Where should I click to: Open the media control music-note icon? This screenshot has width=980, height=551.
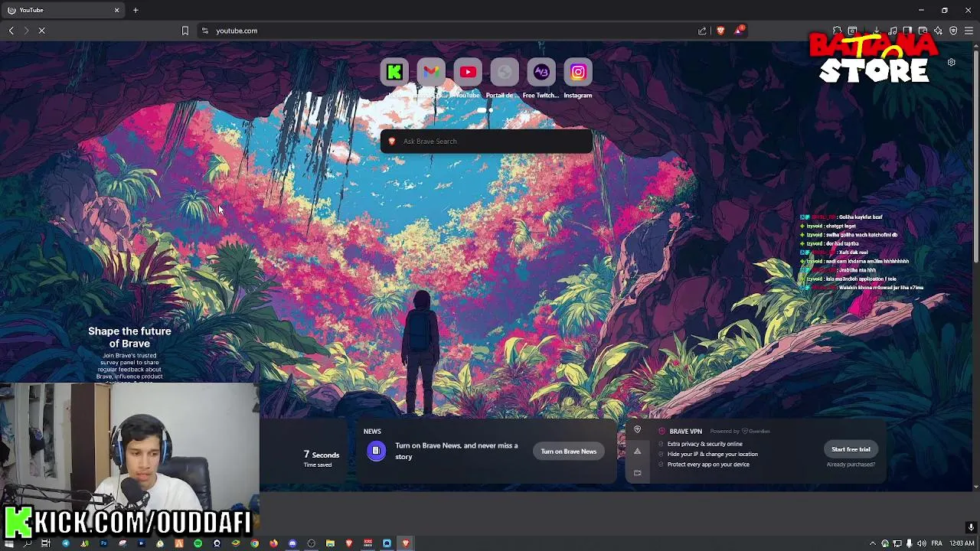[x=893, y=31]
